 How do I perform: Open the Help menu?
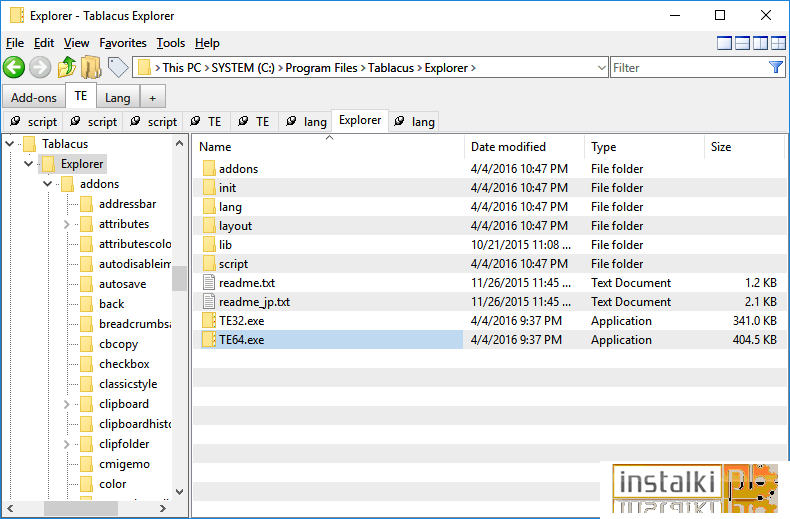pos(207,43)
